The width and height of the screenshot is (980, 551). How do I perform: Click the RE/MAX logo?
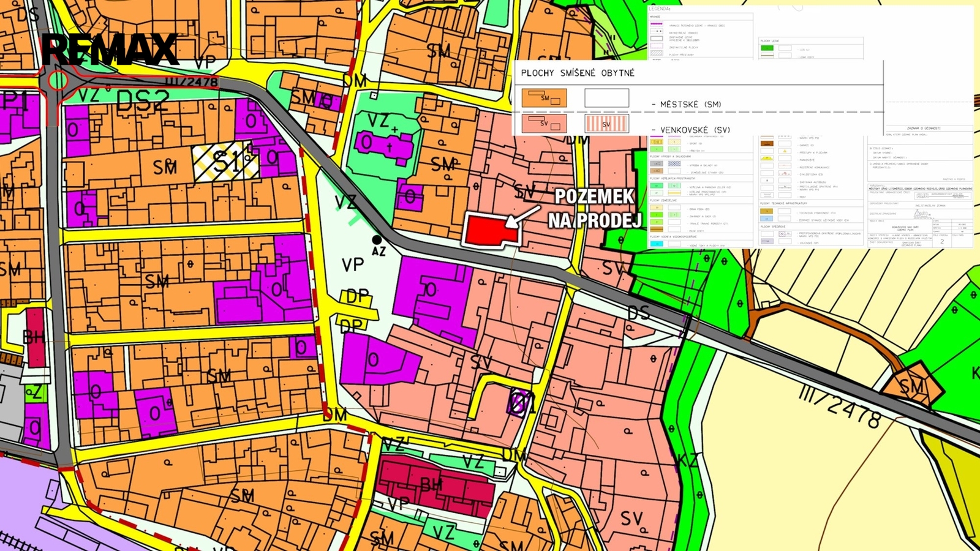pos(109,50)
